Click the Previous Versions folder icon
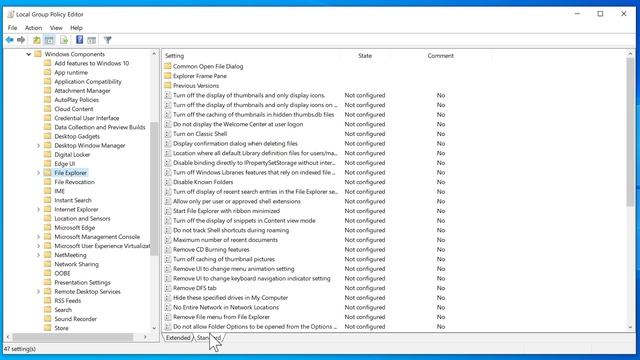 click(168, 86)
